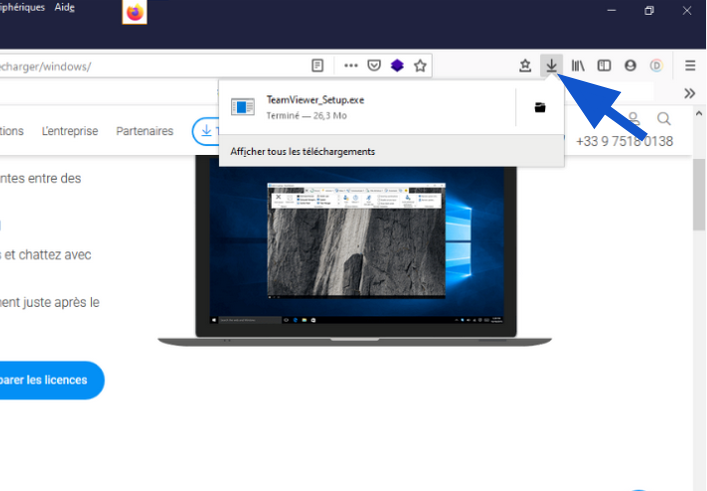Open the L'entreprise navigation item
This screenshot has height=491, width=707.
pyautogui.click(x=70, y=131)
